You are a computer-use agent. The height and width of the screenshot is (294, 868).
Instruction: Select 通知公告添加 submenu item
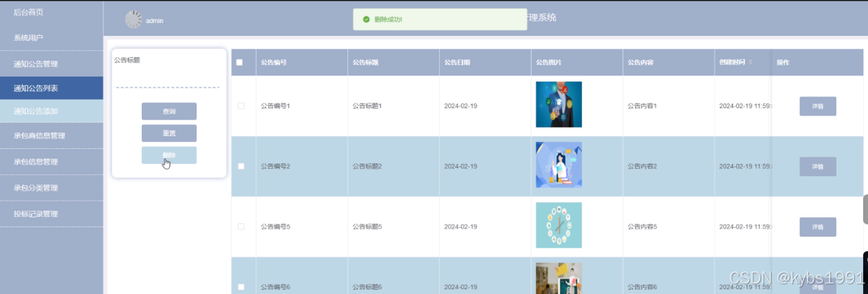pyautogui.click(x=52, y=111)
